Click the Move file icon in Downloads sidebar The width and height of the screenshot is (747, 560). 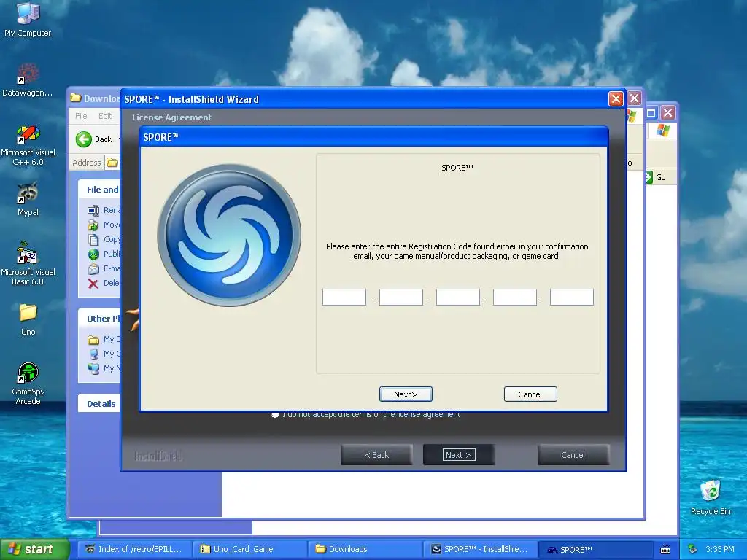pos(93,225)
